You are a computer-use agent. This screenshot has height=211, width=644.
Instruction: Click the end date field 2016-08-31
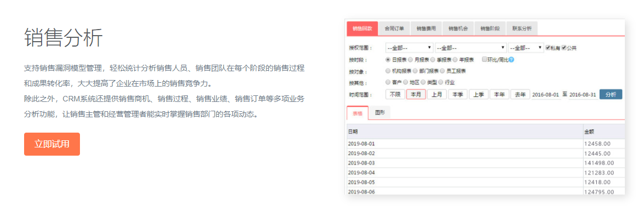pos(583,95)
